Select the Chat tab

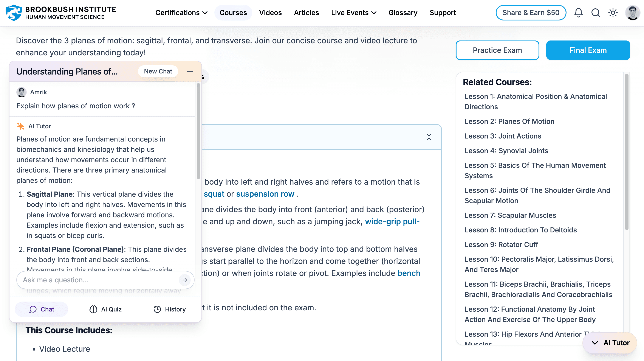coord(42,309)
